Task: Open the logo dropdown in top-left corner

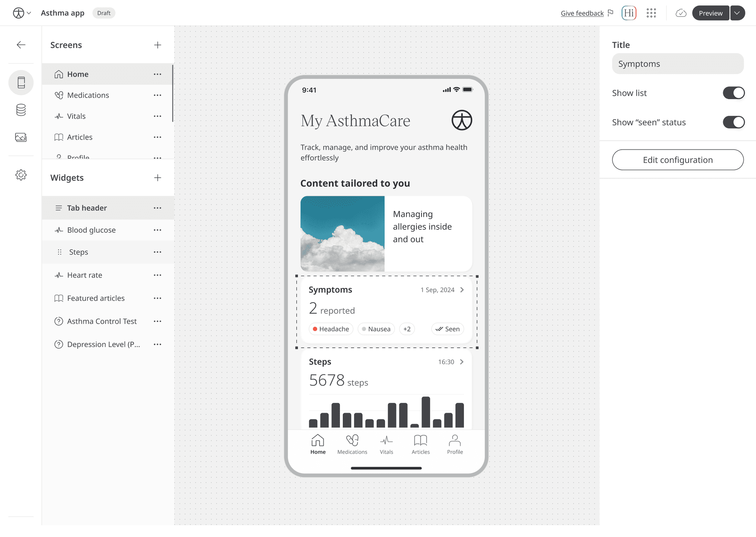Action: [22, 13]
